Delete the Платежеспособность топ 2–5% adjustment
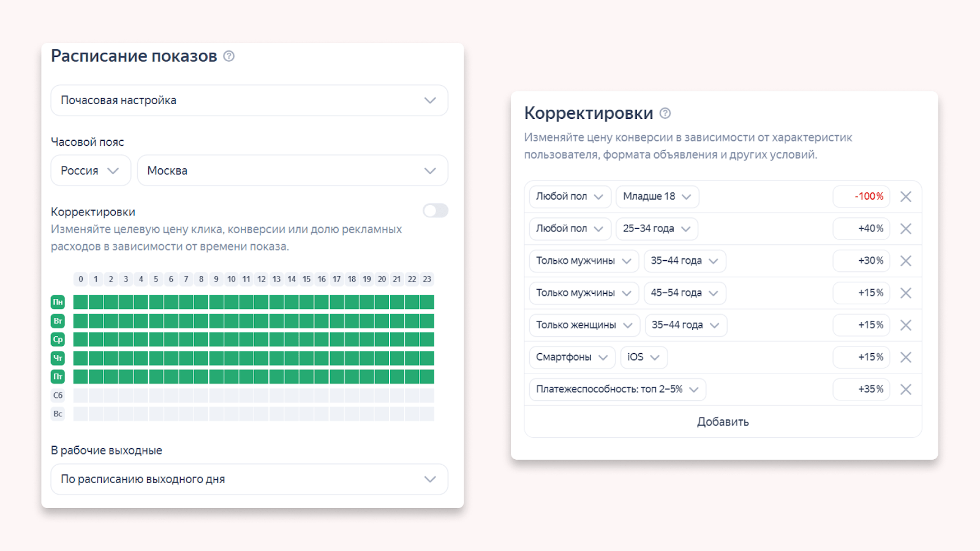This screenshot has height=551, width=980. [906, 389]
